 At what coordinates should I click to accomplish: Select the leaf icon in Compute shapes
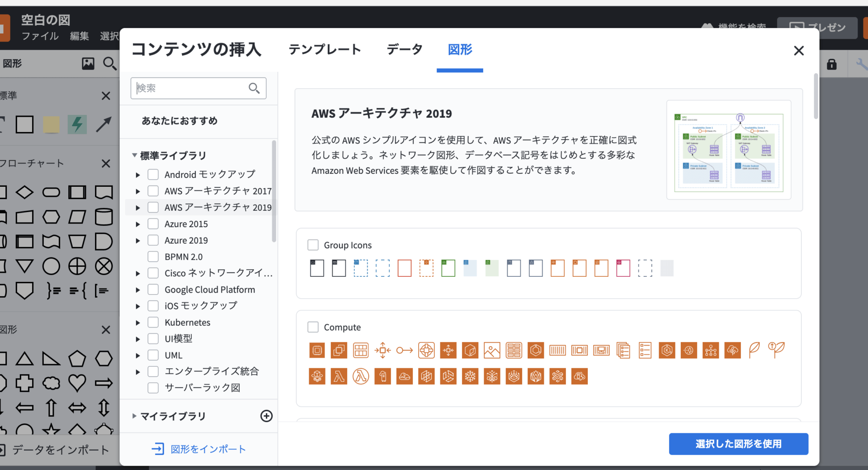click(754, 350)
